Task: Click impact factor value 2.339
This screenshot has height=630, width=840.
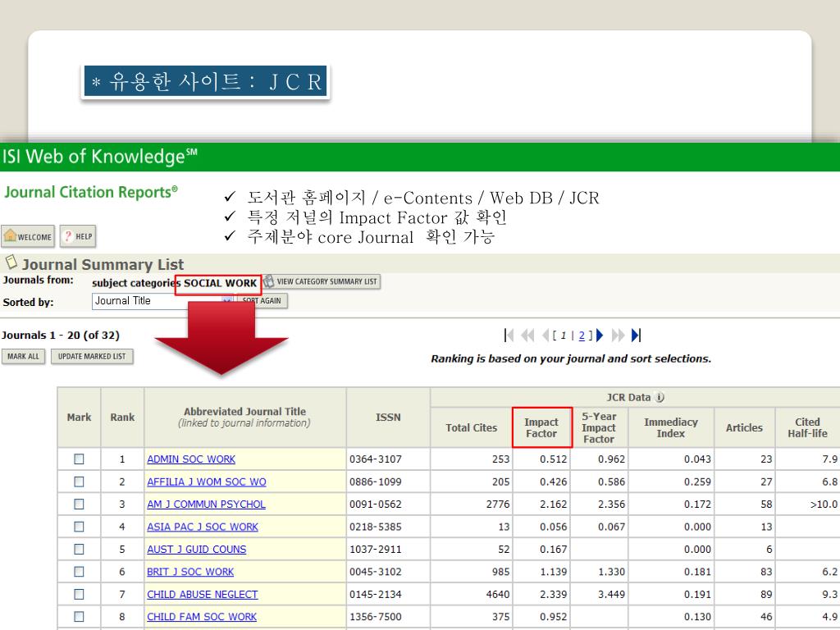Action: [x=554, y=594]
